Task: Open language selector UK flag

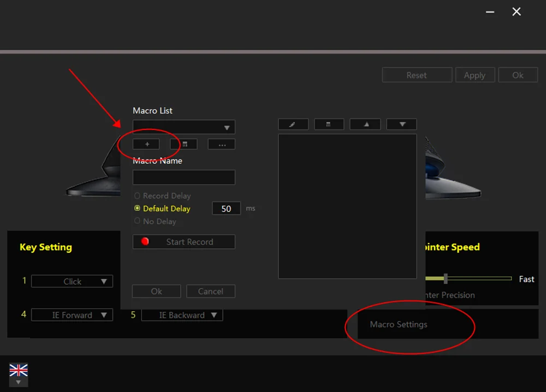Action: pos(19,375)
